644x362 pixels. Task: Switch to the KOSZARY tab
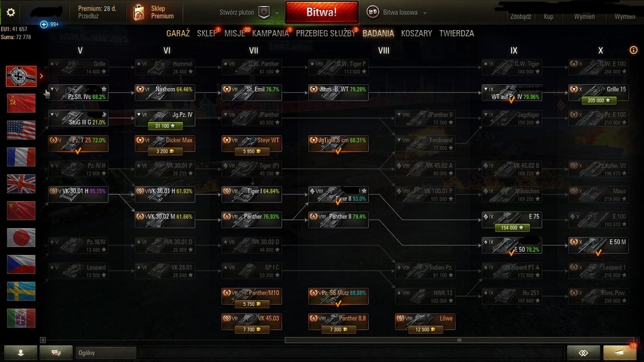(x=416, y=33)
